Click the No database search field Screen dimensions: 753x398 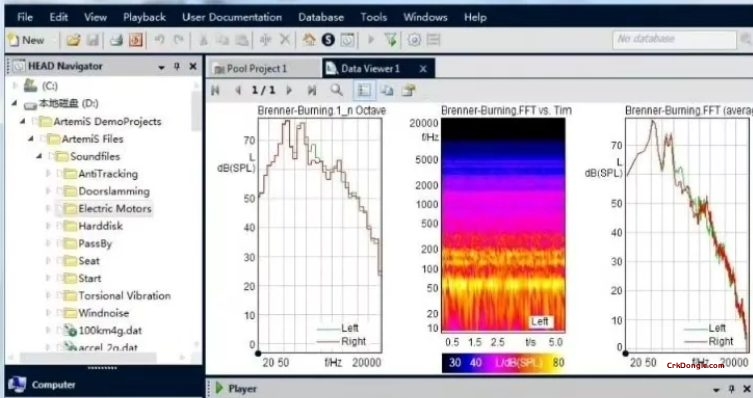[674, 39]
